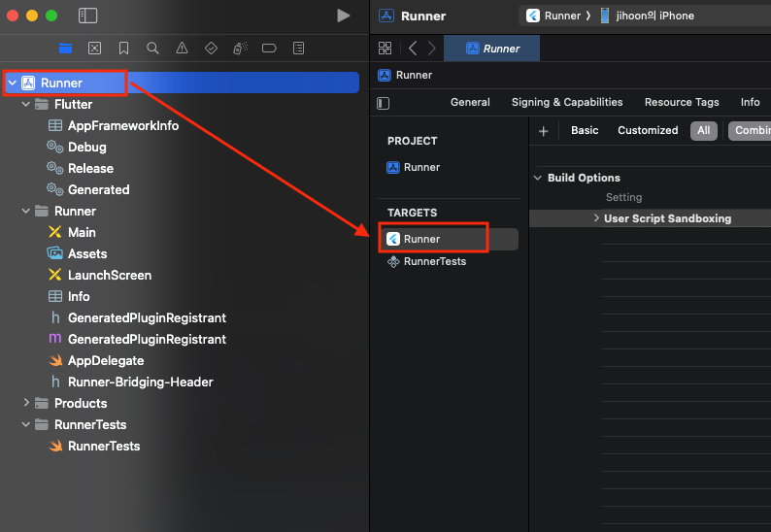771x532 pixels.
Task: Open the Resource Tags tab
Action: pos(682,102)
